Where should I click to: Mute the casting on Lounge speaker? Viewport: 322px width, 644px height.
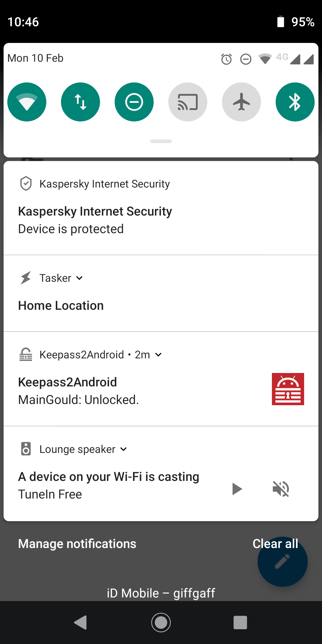(281, 488)
